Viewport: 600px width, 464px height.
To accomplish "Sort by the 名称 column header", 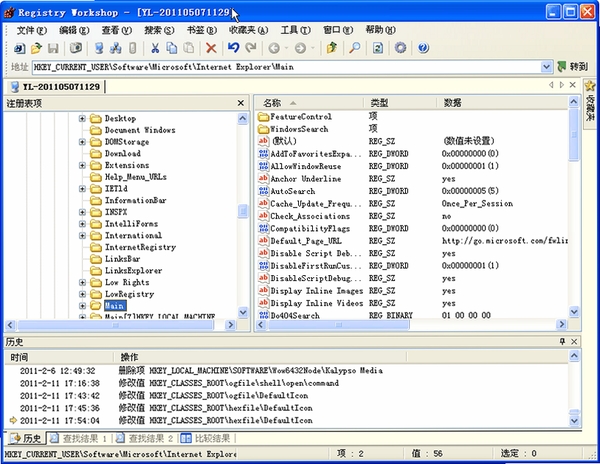I will click(309, 103).
